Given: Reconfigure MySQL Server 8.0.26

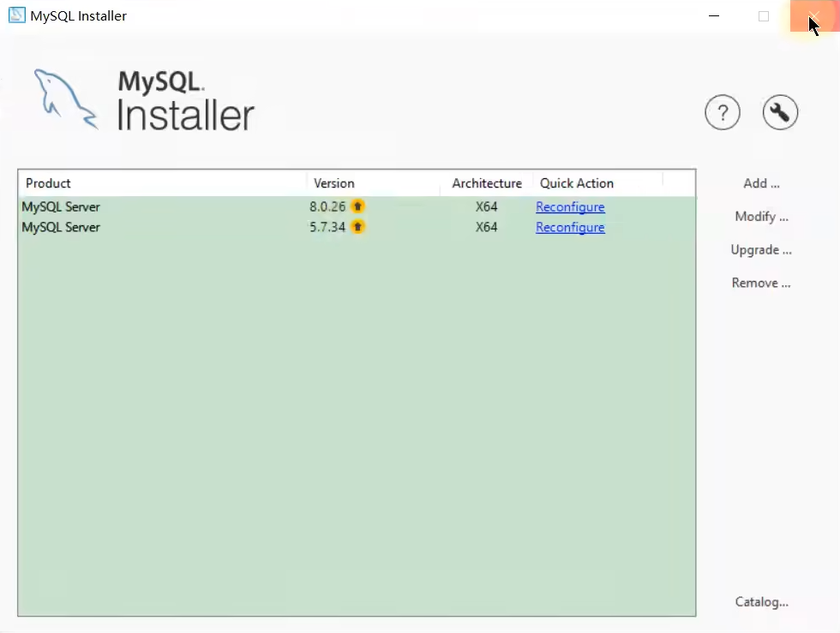Looking at the screenshot, I should coord(570,206).
